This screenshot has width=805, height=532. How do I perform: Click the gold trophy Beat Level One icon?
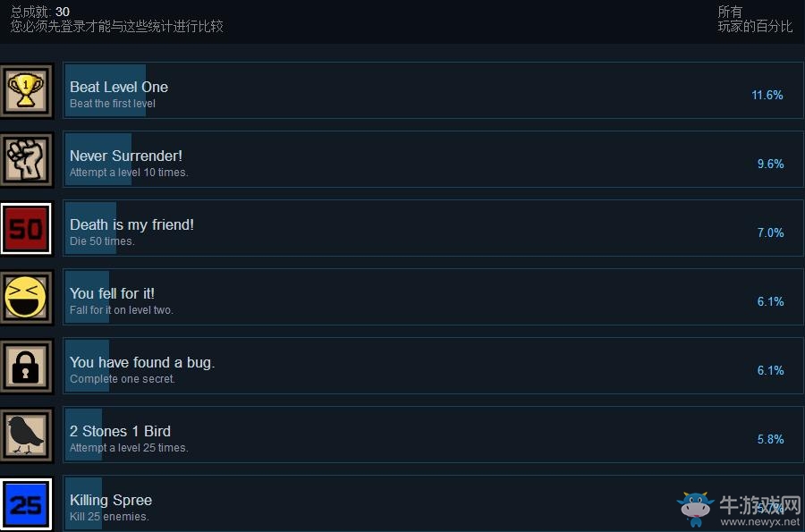[26, 91]
